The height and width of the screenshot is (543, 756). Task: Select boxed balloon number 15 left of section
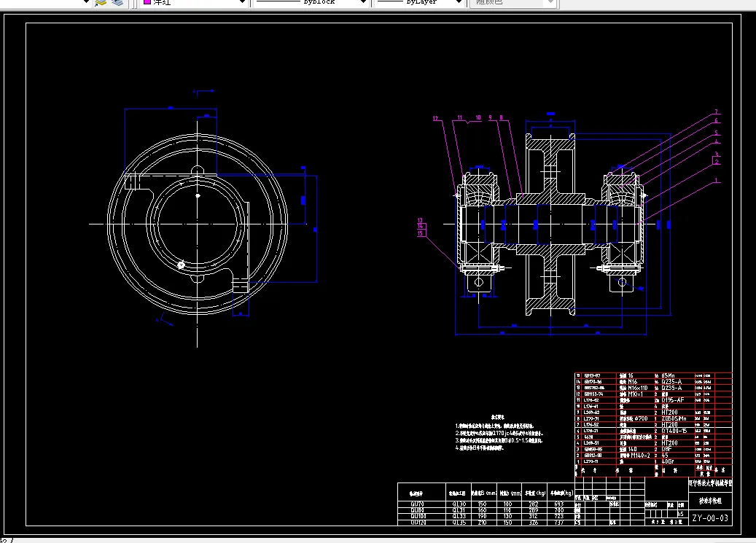421,233
